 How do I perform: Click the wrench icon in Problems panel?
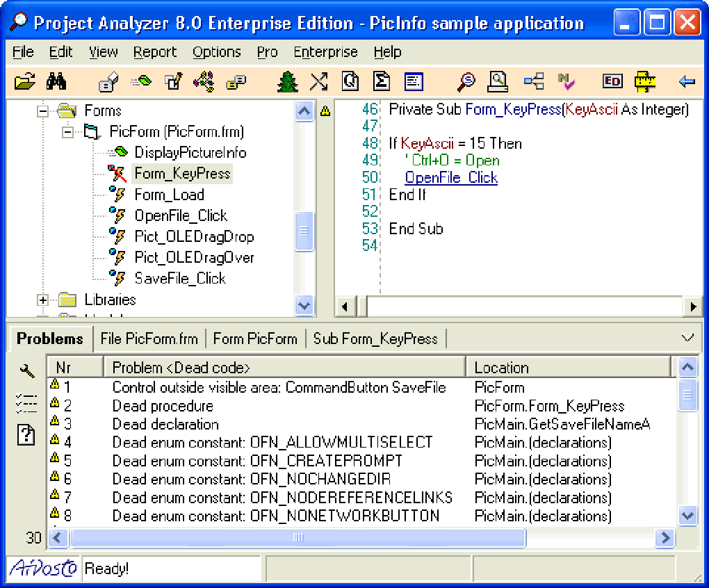coord(26,371)
